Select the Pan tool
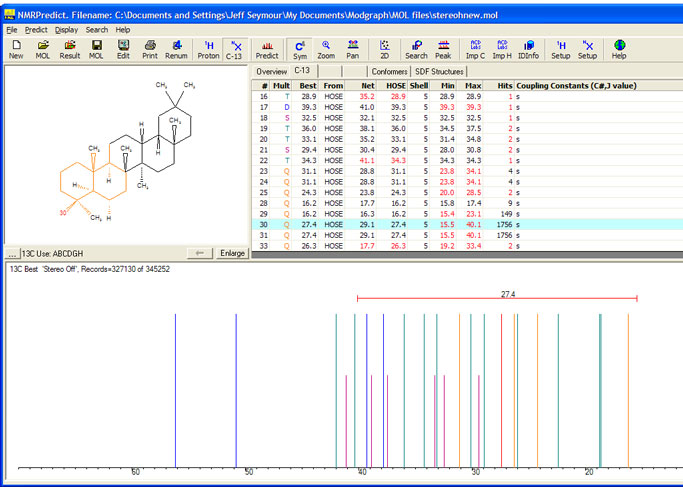683x487 pixels. (x=353, y=49)
